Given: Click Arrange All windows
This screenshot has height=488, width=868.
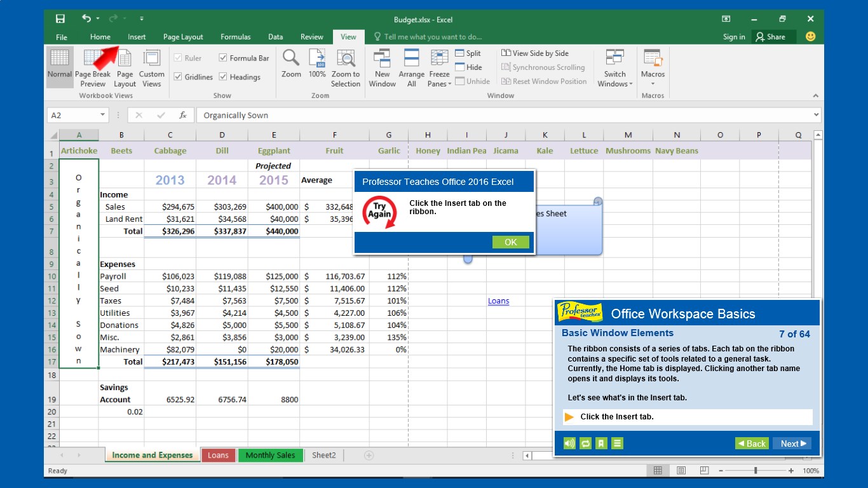Looking at the screenshot, I should 411,69.
